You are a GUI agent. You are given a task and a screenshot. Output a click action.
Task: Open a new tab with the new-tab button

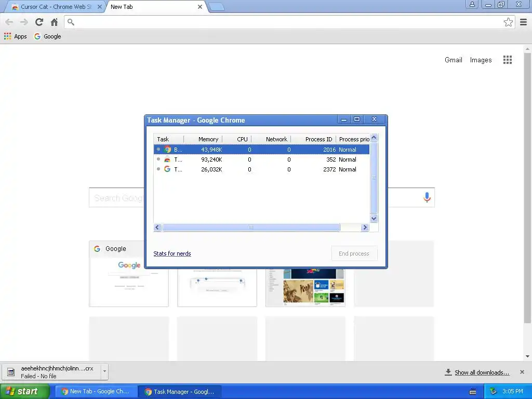coord(217,7)
